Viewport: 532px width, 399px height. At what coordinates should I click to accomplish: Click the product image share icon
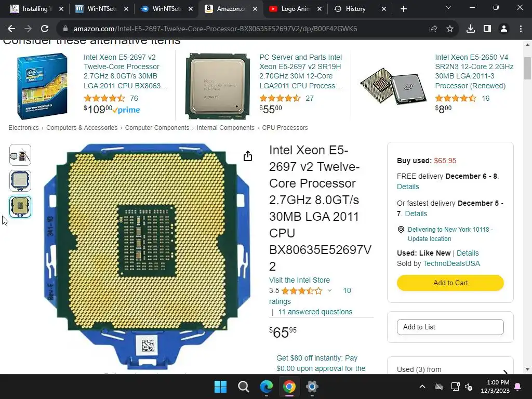pos(248,156)
